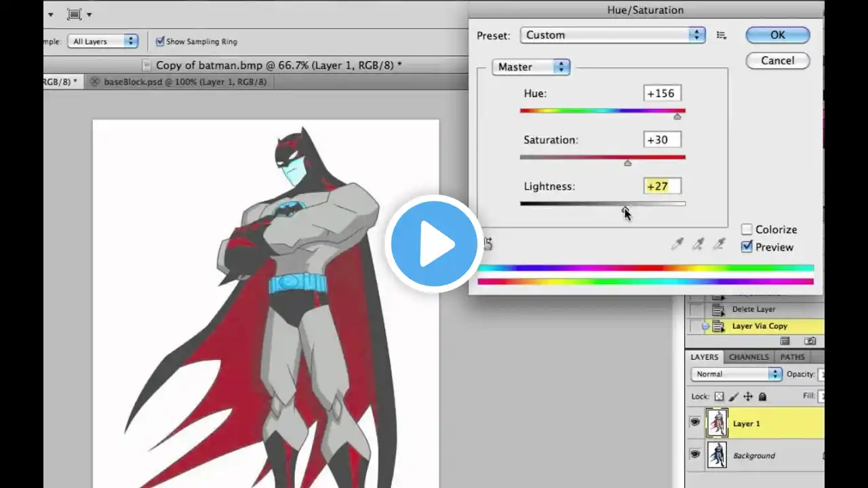Open the Preset dropdown showing Custom
The image size is (868, 488).
pos(613,35)
